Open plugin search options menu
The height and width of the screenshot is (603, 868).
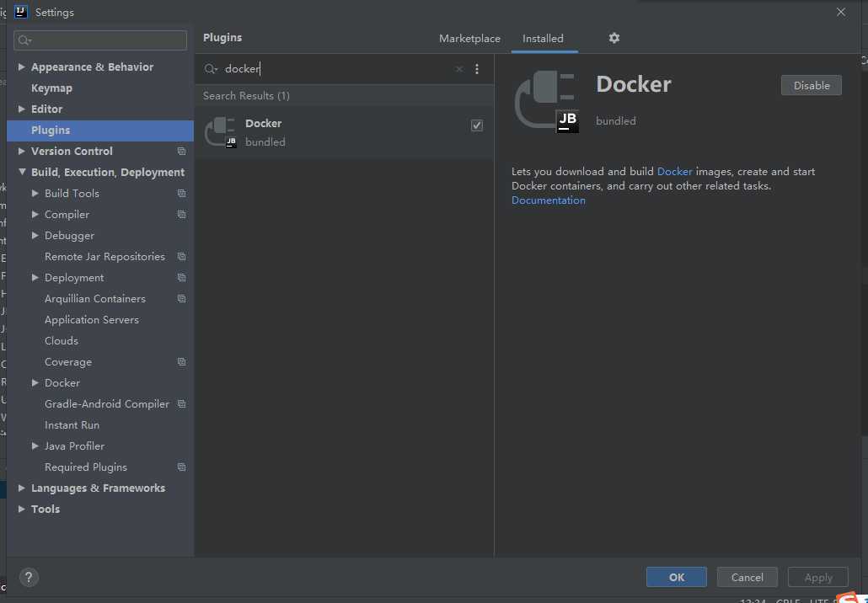point(477,69)
